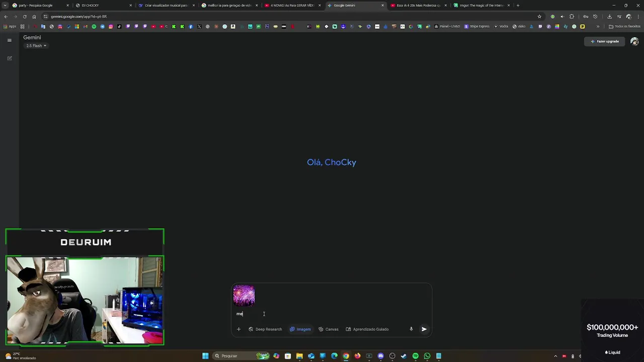Start a new chat via sidebar pencil icon
644x362 pixels.
point(9,58)
